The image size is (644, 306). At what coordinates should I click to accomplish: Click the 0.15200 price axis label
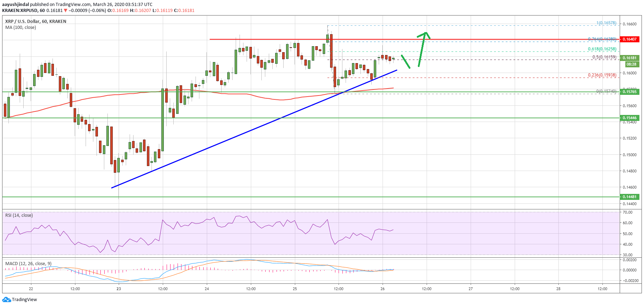click(630, 138)
